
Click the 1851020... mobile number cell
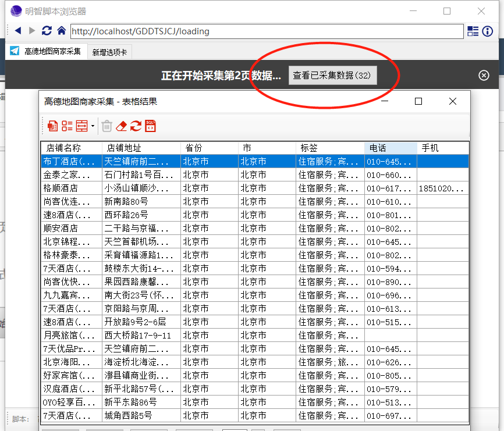point(443,188)
